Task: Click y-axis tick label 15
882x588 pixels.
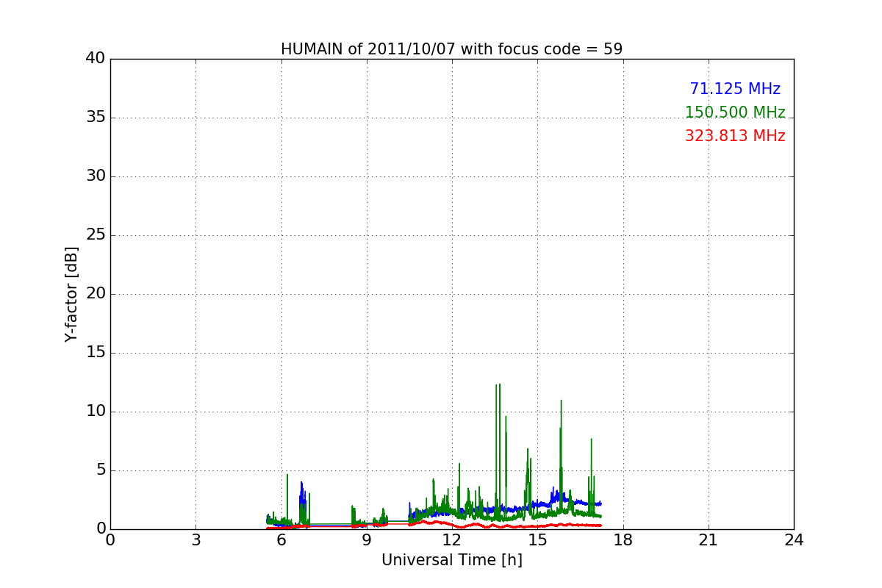Action: pos(96,353)
